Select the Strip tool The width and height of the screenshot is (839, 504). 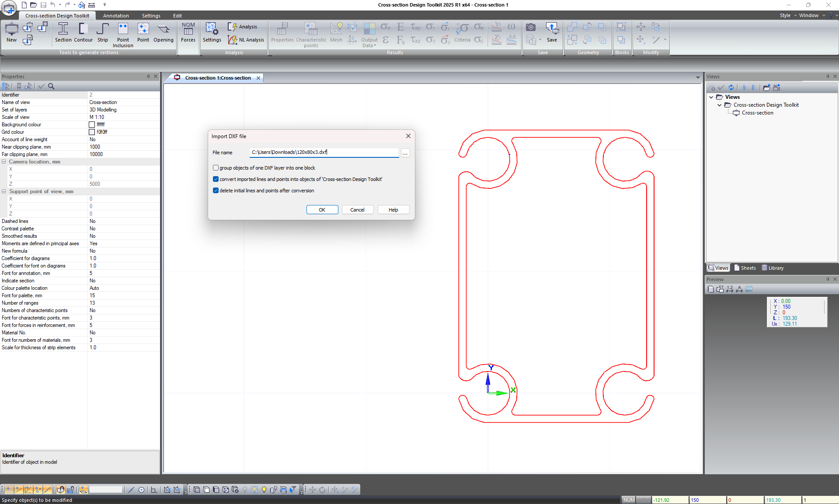(102, 32)
